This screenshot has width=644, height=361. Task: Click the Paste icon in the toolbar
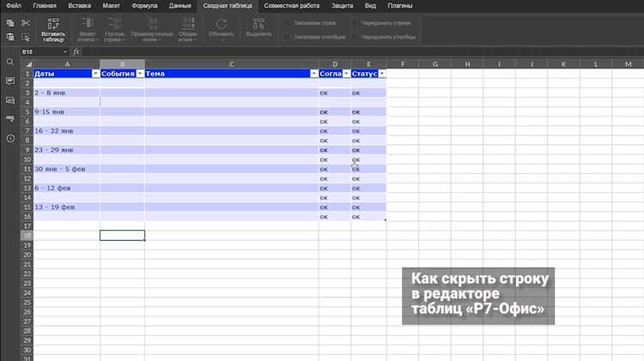tap(10, 38)
